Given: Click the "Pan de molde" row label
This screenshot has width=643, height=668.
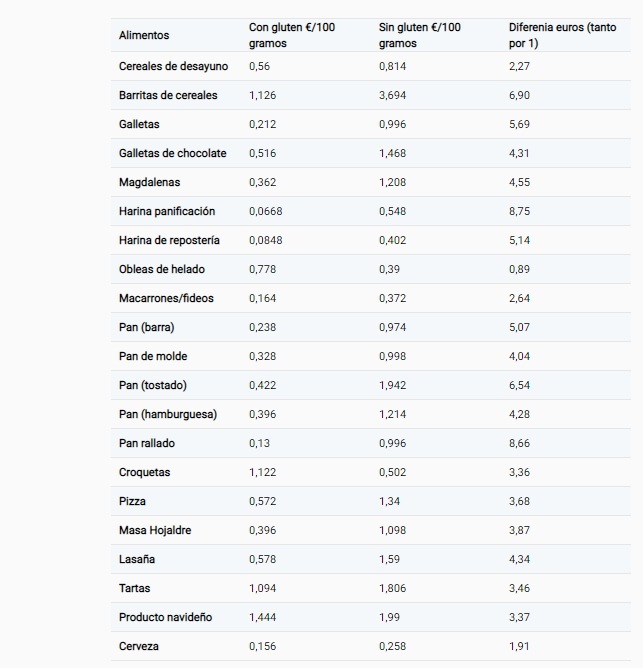Looking at the screenshot, I should (153, 356).
